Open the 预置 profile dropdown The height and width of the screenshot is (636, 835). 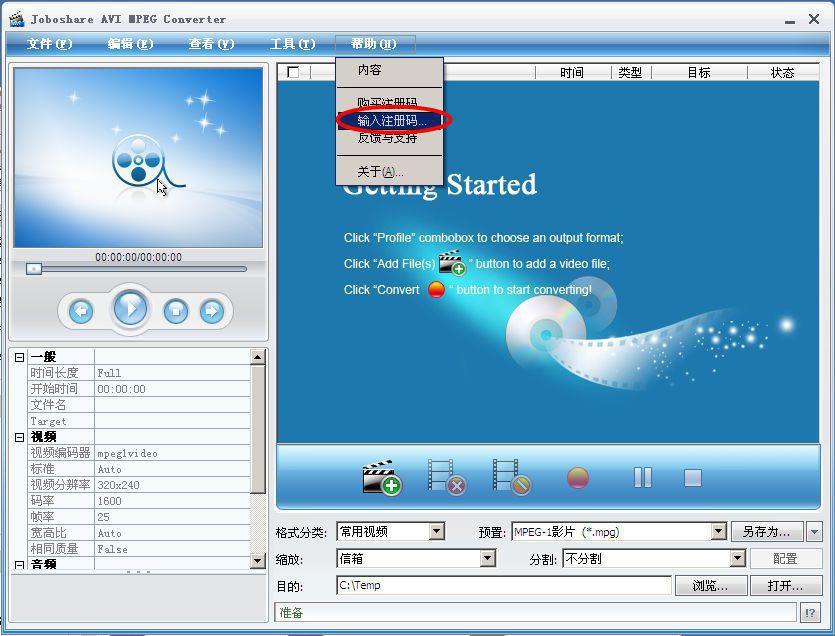[718, 531]
